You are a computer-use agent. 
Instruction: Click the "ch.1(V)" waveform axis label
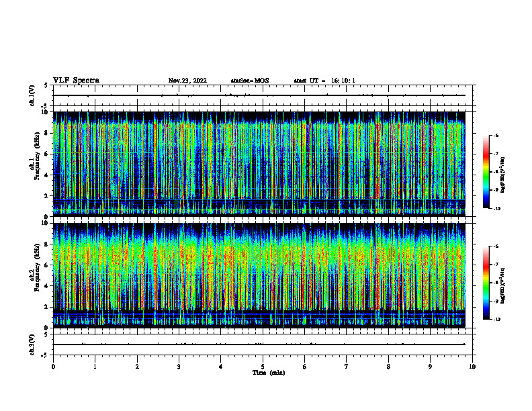coord(32,95)
